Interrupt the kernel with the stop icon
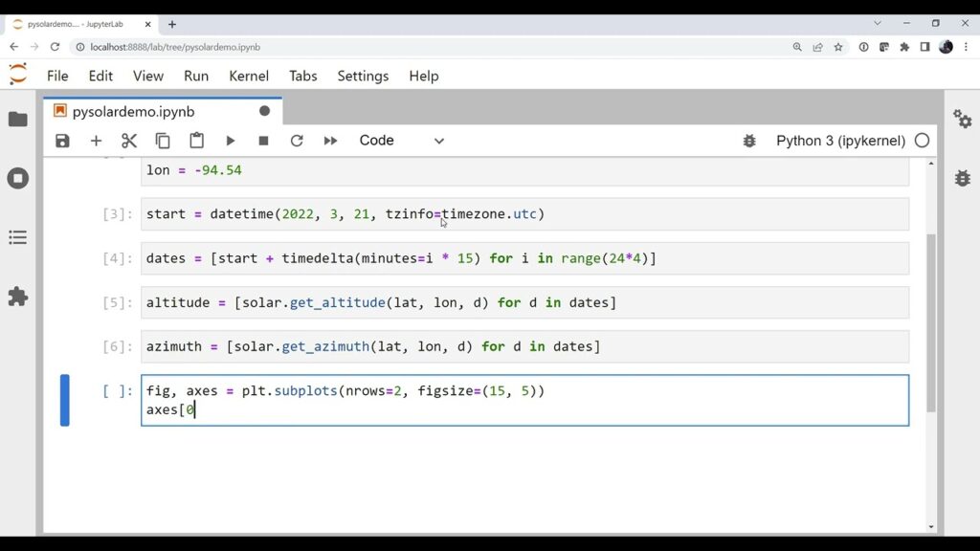This screenshot has height=551, width=980. coord(263,140)
